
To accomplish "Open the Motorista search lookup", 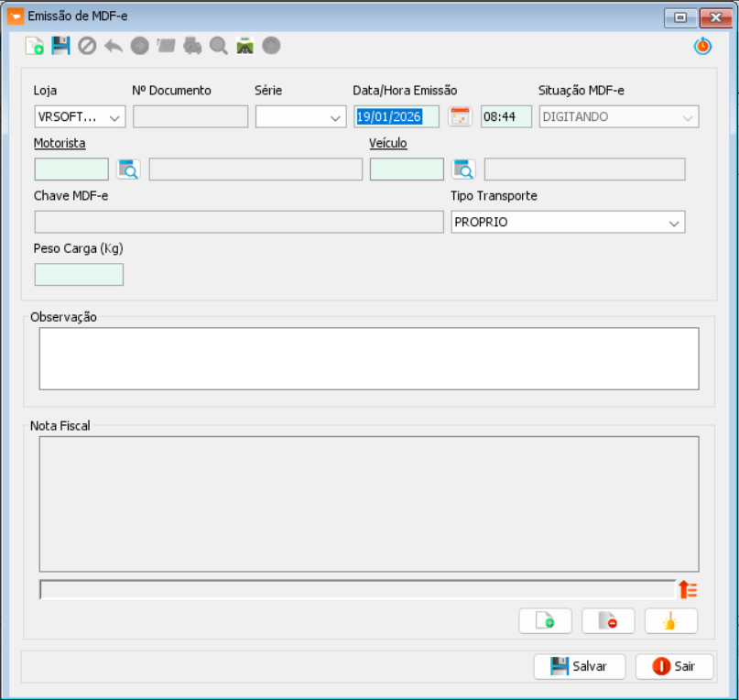I will [x=127, y=170].
